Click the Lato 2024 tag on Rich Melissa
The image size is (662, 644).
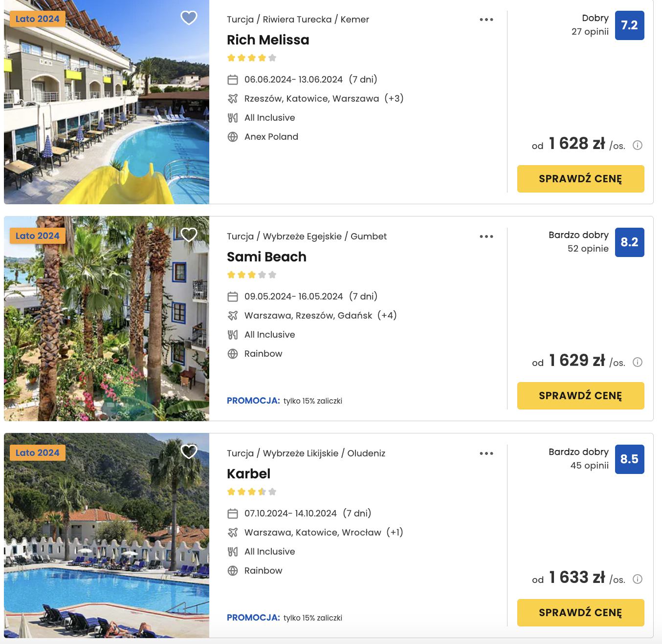(38, 19)
